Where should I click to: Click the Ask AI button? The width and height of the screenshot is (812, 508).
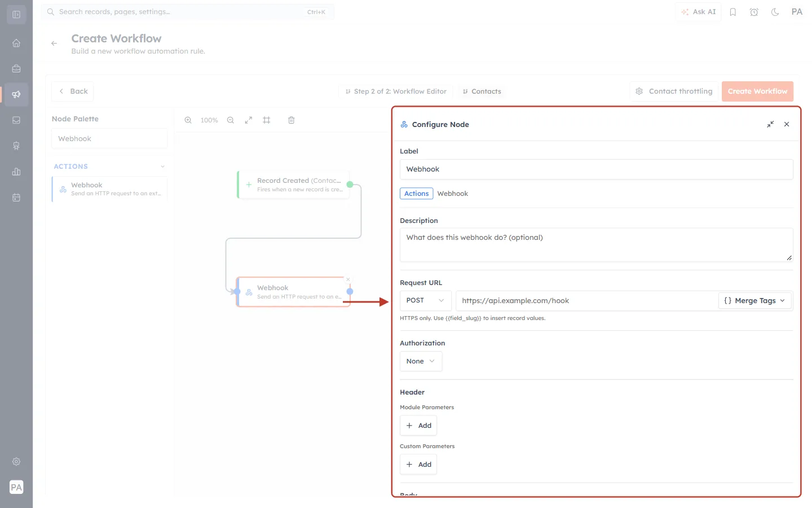click(698, 12)
